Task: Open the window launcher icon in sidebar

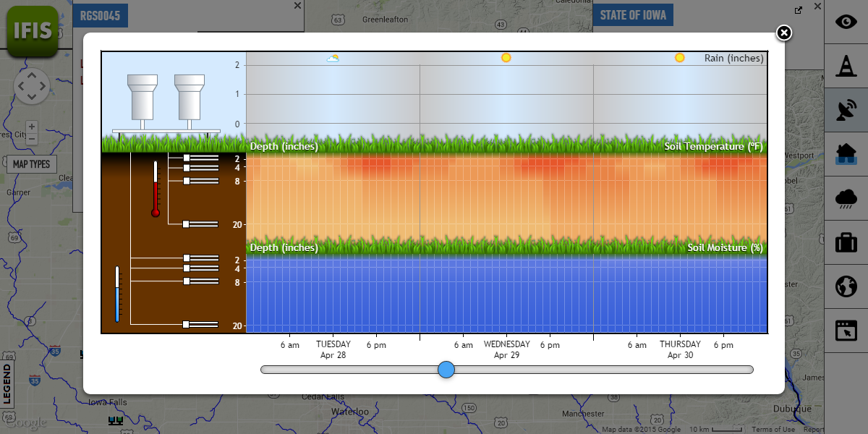Action: click(x=846, y=329)
